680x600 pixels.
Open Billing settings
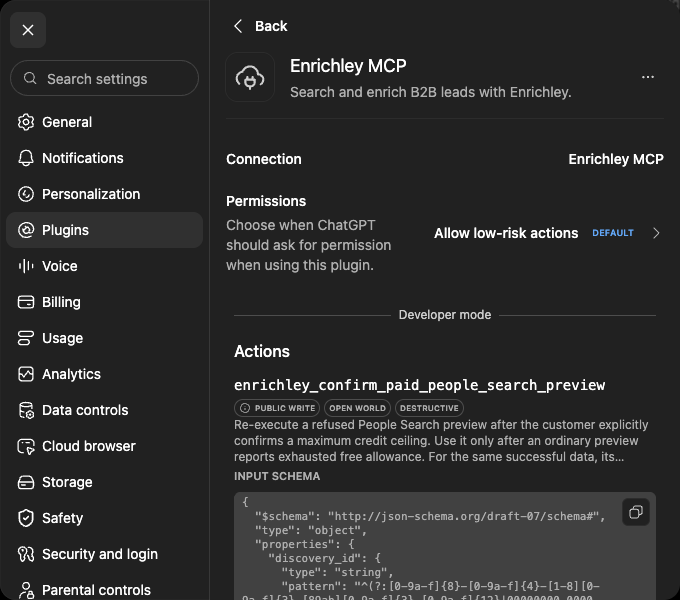(105, 302)
